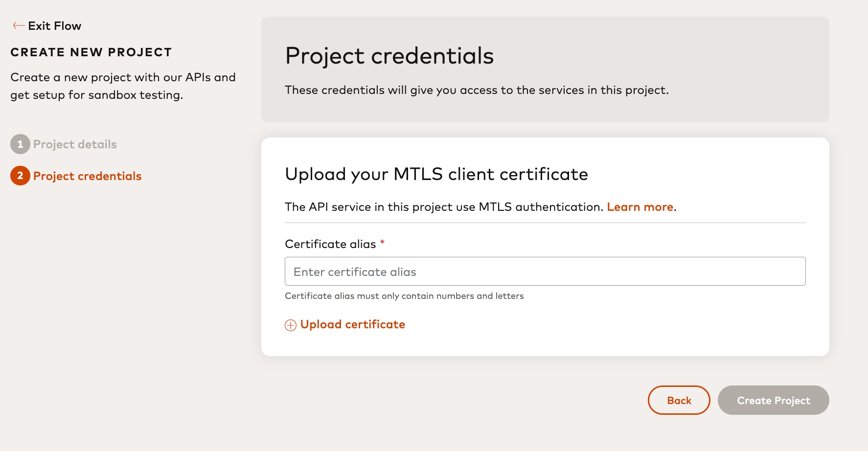Click the Upload your MTLS client certificate heading
The height and width of the screenshot is (451, 868).
coord(436,174)
